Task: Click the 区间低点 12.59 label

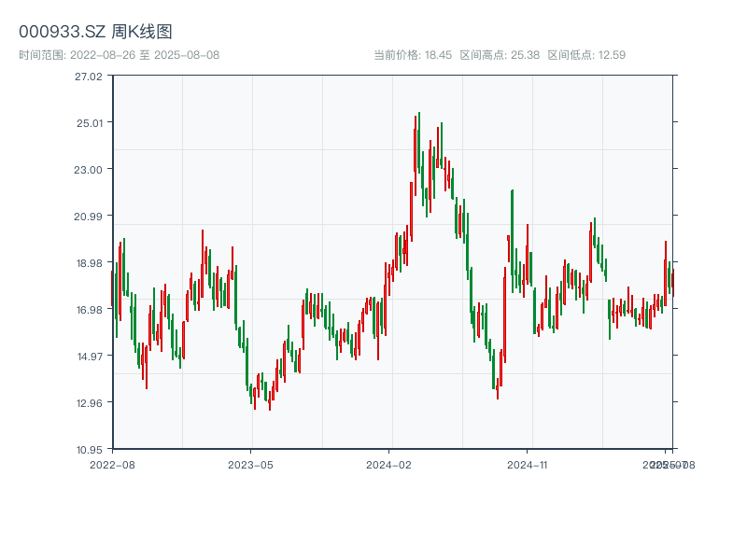Action: click(x=585, y=55)
